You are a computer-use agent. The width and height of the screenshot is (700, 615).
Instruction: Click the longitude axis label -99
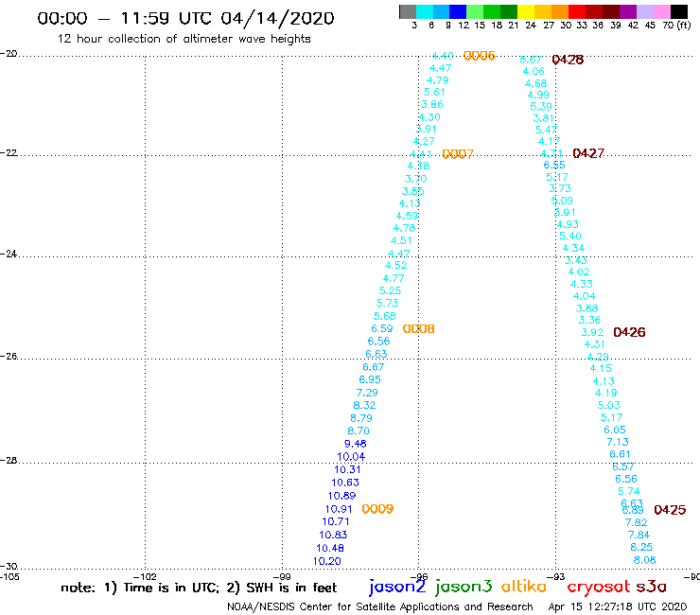pyautogui.click(x=283, y=577)
